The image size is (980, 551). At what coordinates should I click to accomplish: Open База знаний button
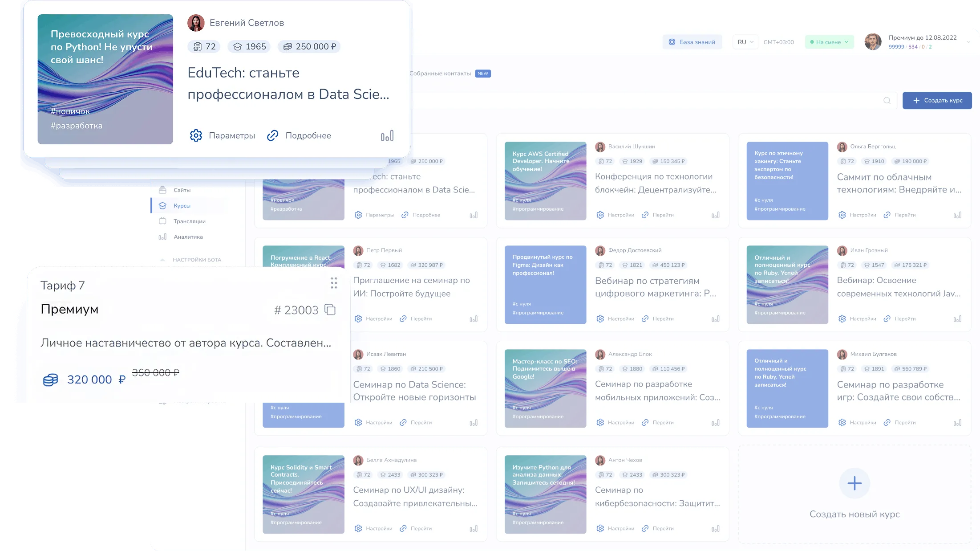pos(692,42)
